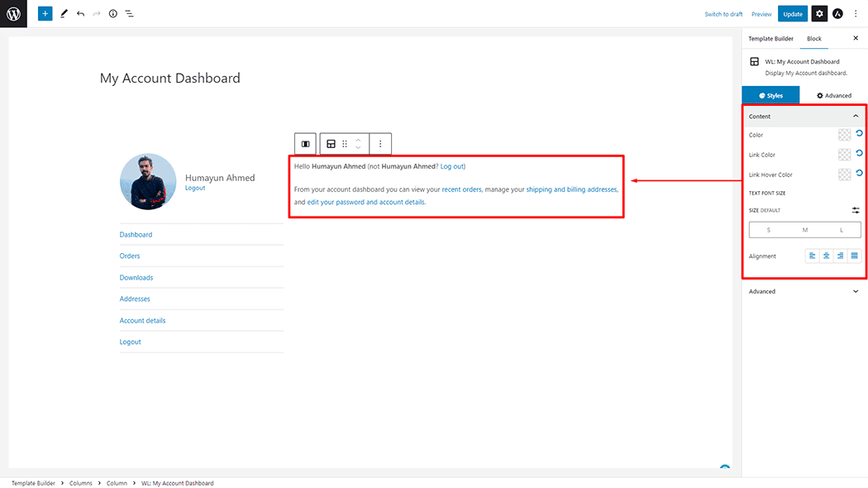Click the WordPress logo icon

[x=13, y=14]
